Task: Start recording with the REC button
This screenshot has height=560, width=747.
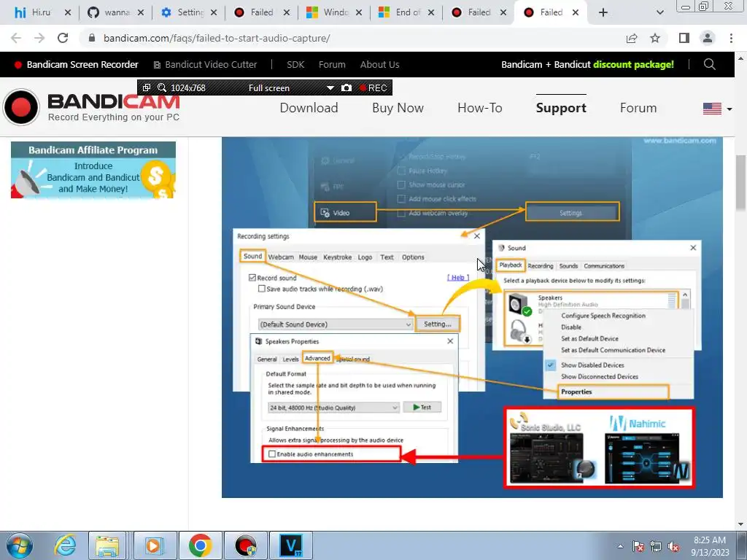Action: point(373,87)
